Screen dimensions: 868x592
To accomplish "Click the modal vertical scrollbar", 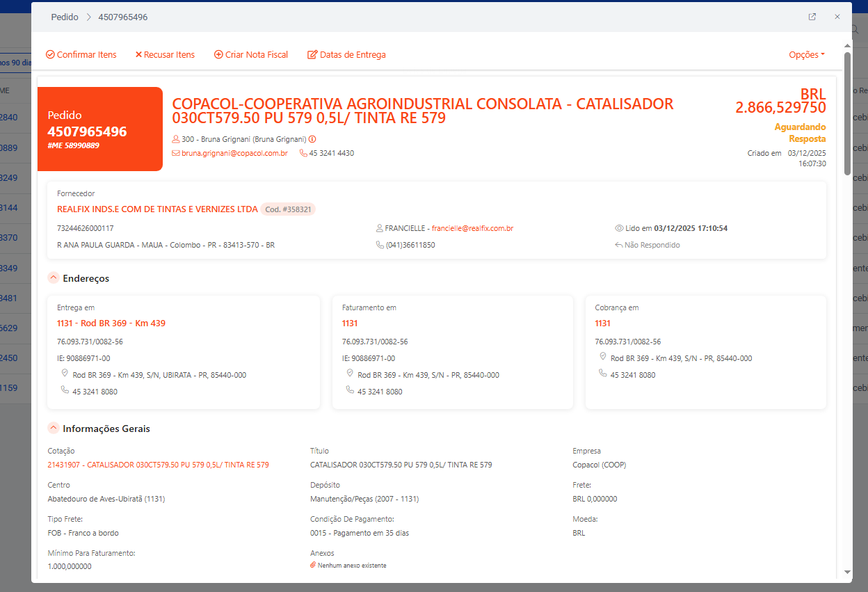I will click(847, 111).
